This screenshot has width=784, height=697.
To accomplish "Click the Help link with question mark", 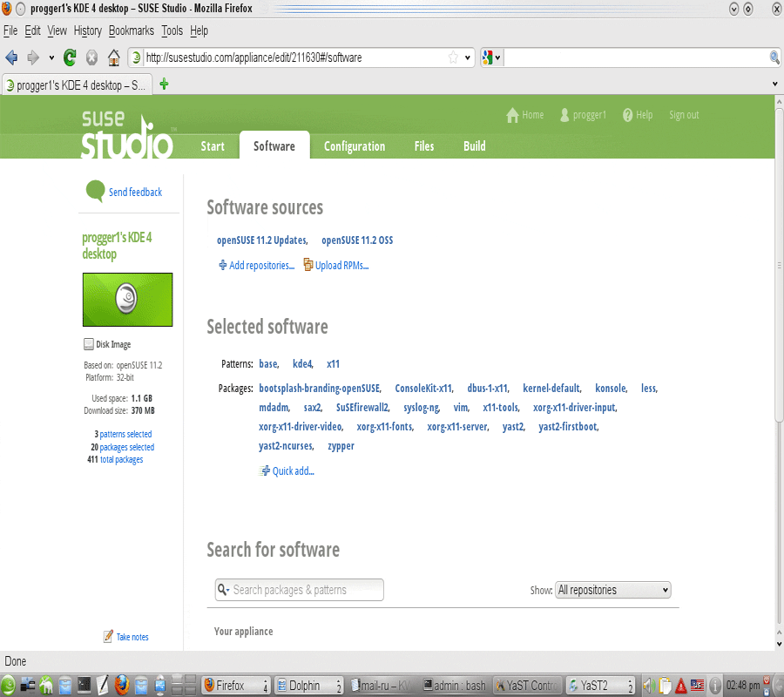I will (x=638, y=115).
